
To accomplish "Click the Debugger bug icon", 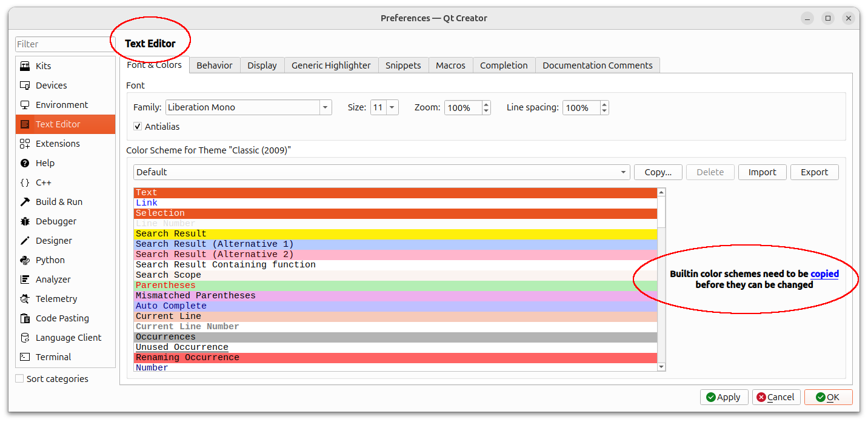I will [25, 221].
